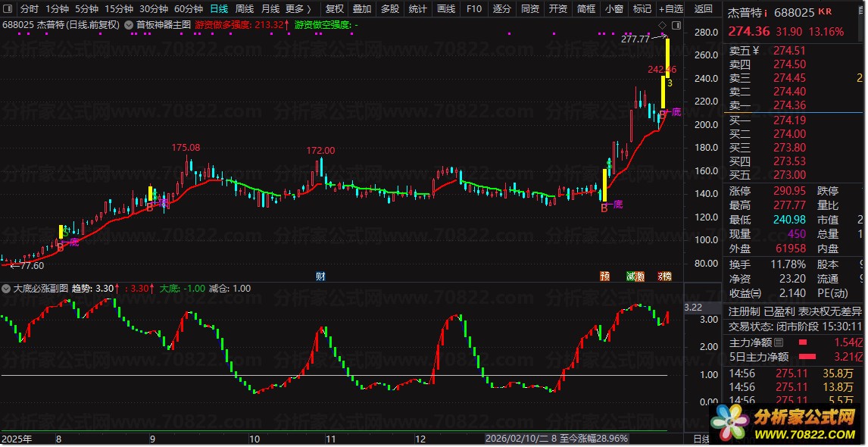Screen dimensions: 868x447
Task: Expand 首板神器主图 indicator dropdown
Action: [x=130, y=25]
